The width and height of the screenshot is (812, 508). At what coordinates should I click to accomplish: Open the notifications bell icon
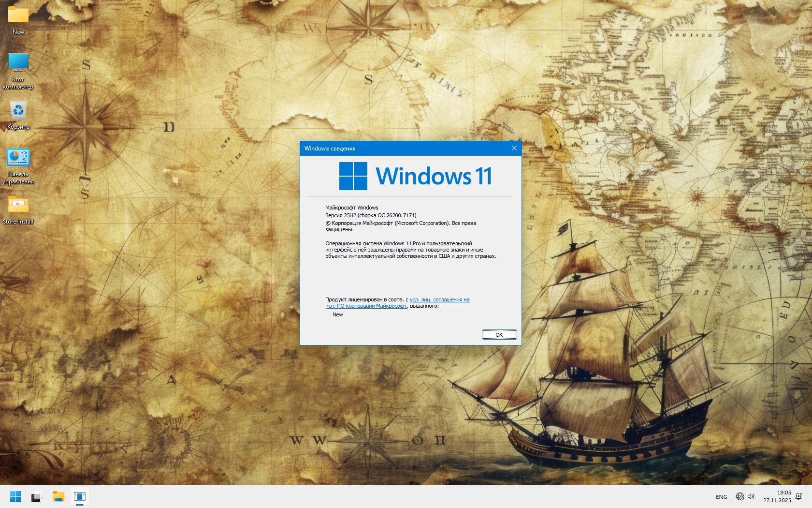tap(799, 496)
